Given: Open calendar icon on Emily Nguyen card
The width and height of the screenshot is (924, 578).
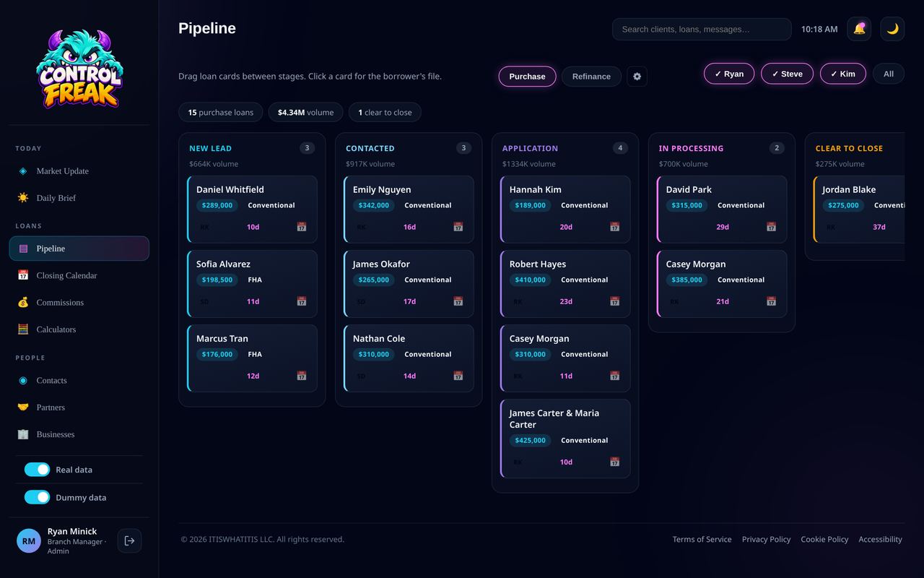Looking at the screenshot, I should [458, 227].
